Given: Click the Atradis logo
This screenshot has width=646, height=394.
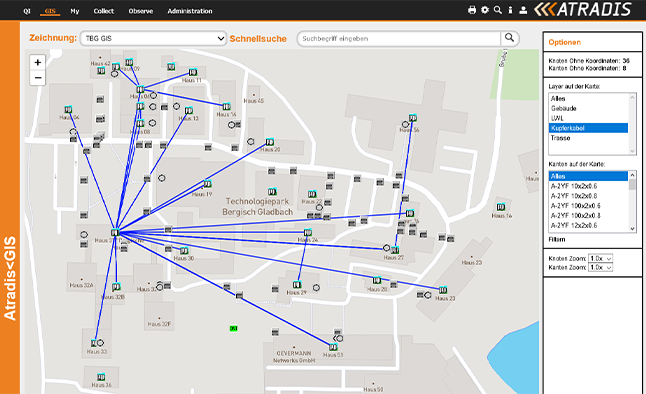Looking at the screenshot, I should click(583, 9).
